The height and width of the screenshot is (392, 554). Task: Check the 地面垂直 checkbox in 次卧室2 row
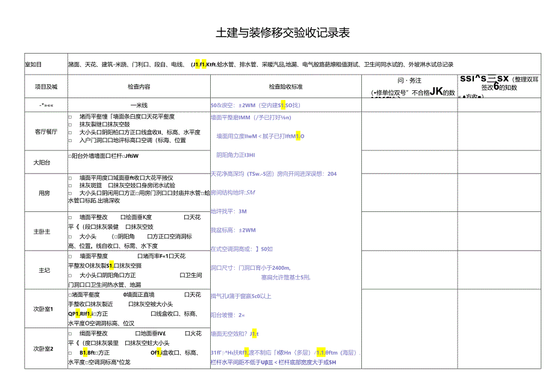[x=138, y=334]
